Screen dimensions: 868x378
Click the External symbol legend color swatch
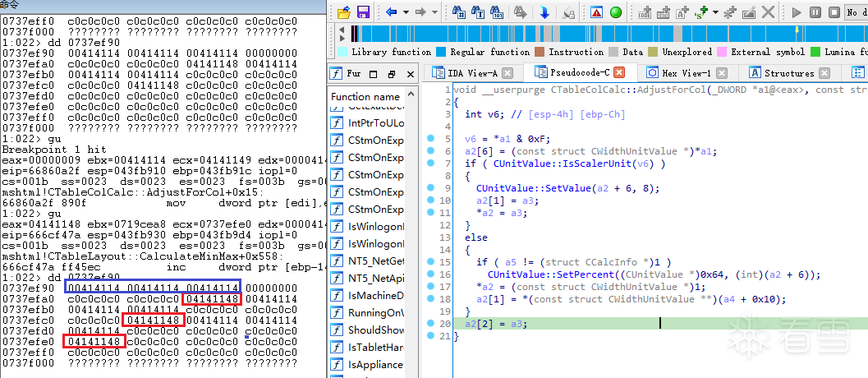tap(722, 52)
